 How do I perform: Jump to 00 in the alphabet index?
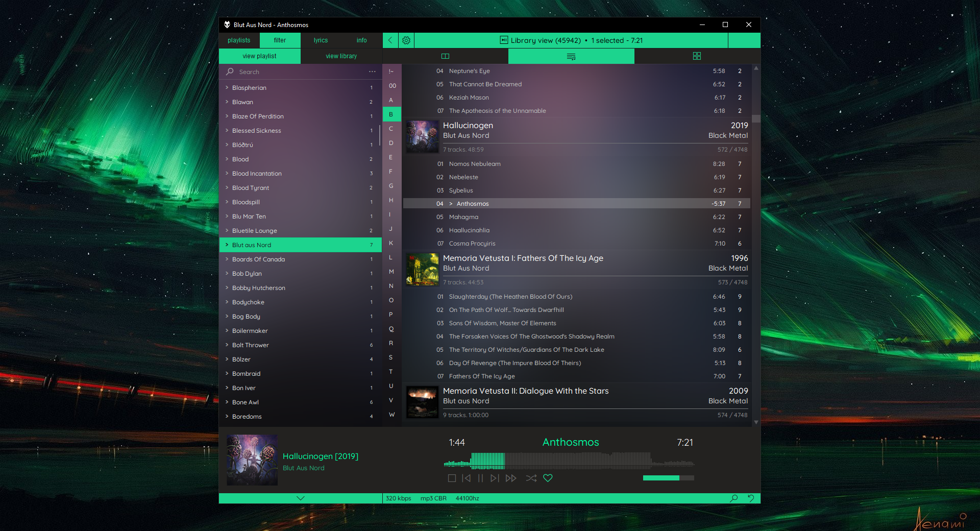tap(392, 86)
